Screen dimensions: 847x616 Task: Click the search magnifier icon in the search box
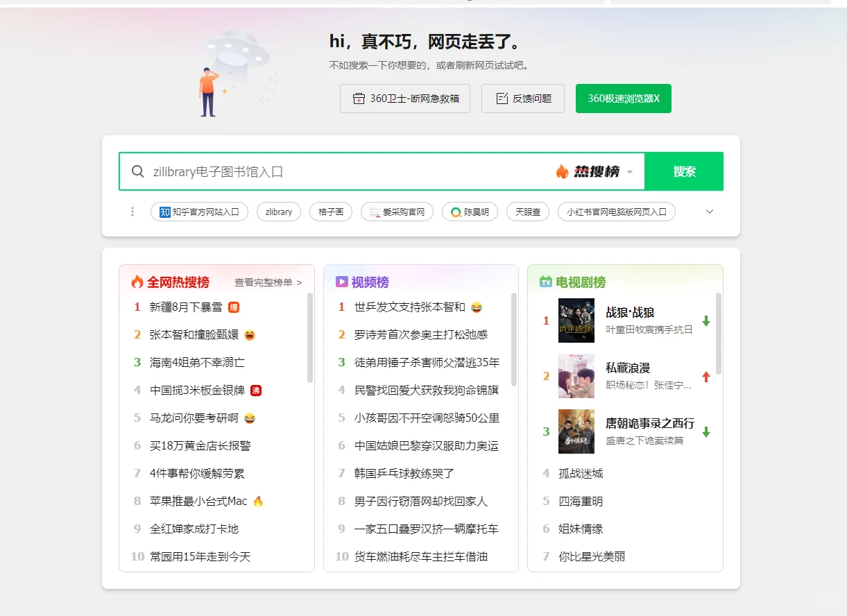(138, 171)
